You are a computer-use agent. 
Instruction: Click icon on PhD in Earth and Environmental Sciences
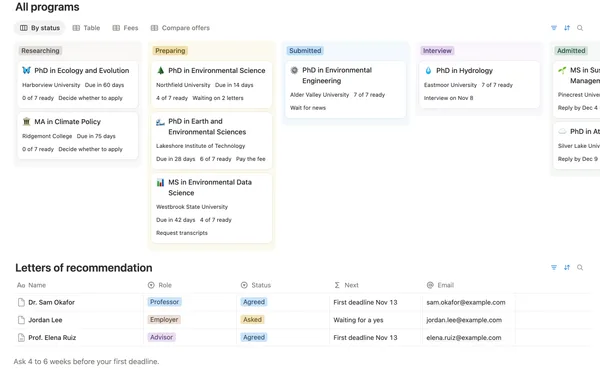[x=160, y=122]
